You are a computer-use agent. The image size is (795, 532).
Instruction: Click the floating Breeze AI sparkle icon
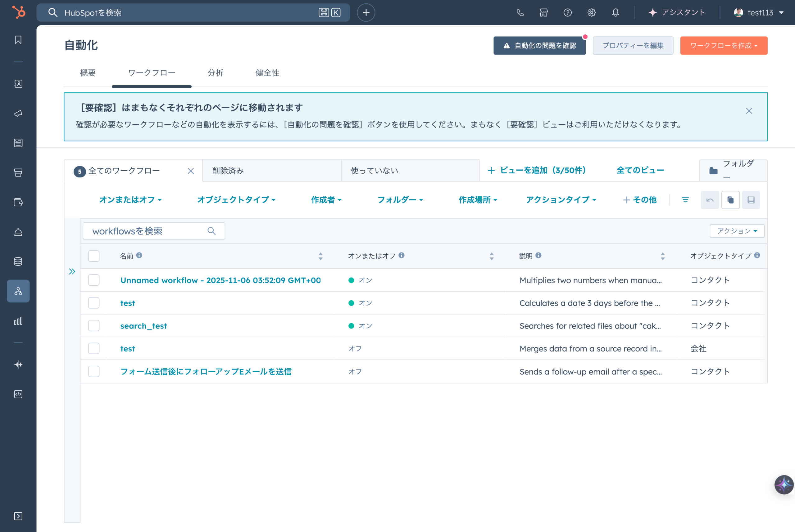coord(784,485)
